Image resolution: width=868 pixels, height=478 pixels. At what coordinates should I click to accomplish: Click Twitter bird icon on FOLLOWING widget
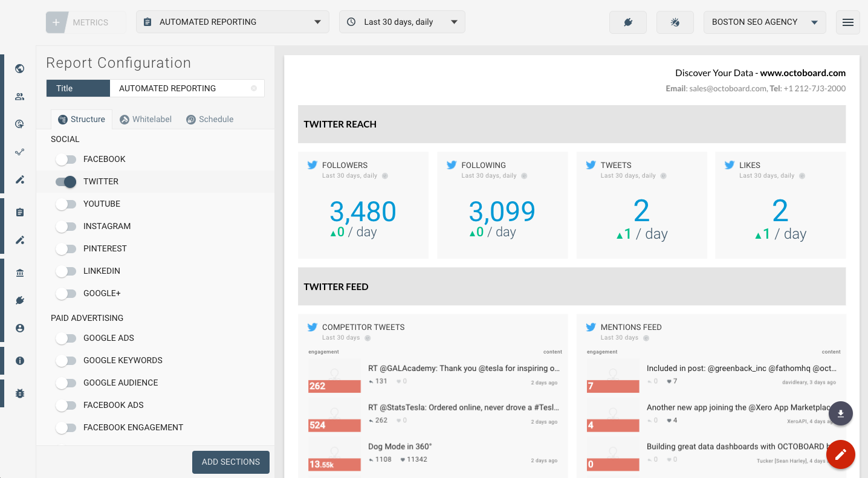tap(452, 165)
